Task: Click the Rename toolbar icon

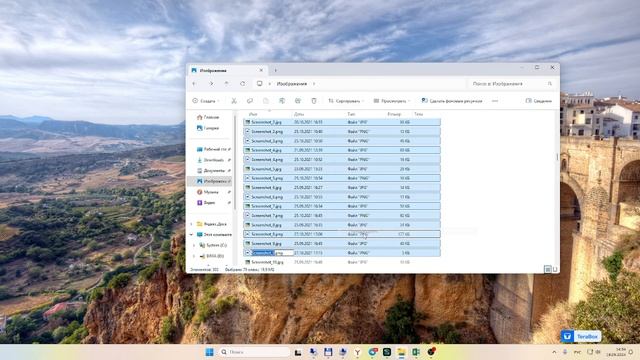Action: 282,101
